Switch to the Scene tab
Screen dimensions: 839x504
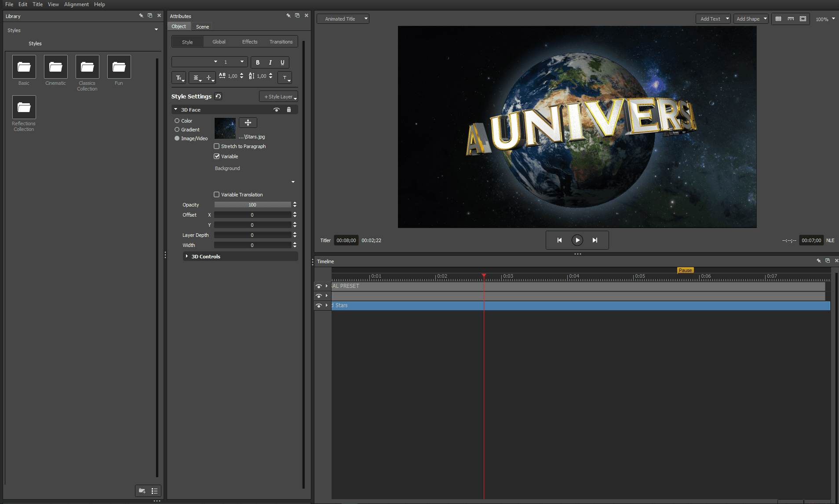(x=202, y=26)
